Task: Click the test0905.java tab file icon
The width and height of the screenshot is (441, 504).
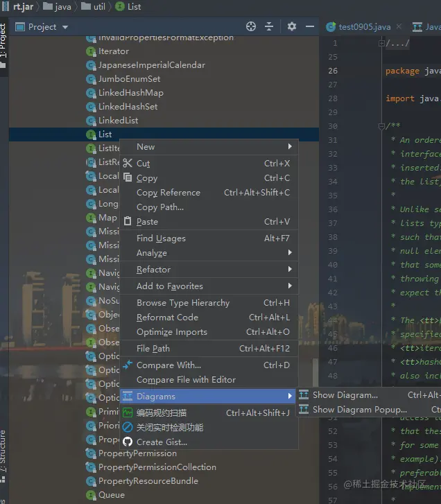Action: [x=331, y=27]
